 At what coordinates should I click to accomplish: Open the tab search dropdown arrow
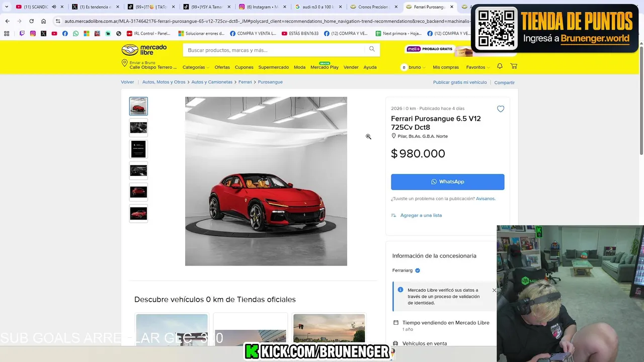(x=7, y=7)
